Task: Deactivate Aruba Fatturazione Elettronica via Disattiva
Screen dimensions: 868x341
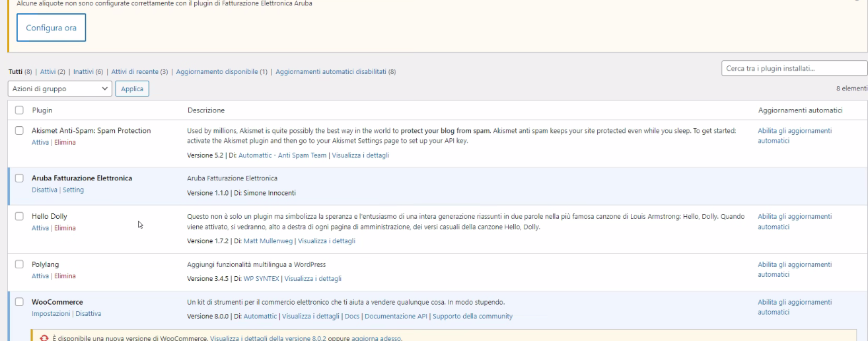Action: pyautogui.click(x=44, y=190)
